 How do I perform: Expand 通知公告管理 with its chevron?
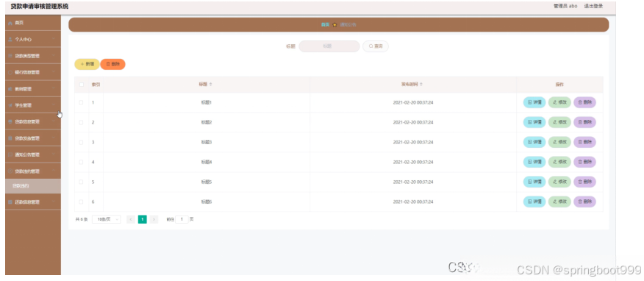click(x=54, y=154)
